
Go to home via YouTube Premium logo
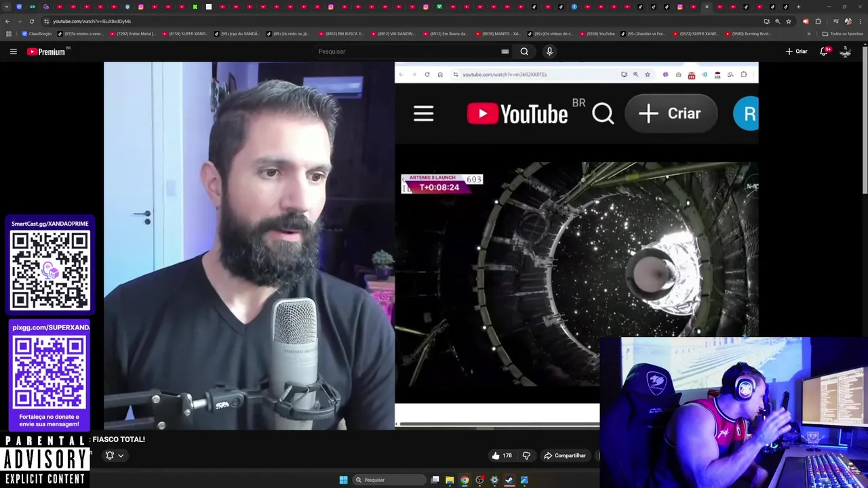coord(46,52)
